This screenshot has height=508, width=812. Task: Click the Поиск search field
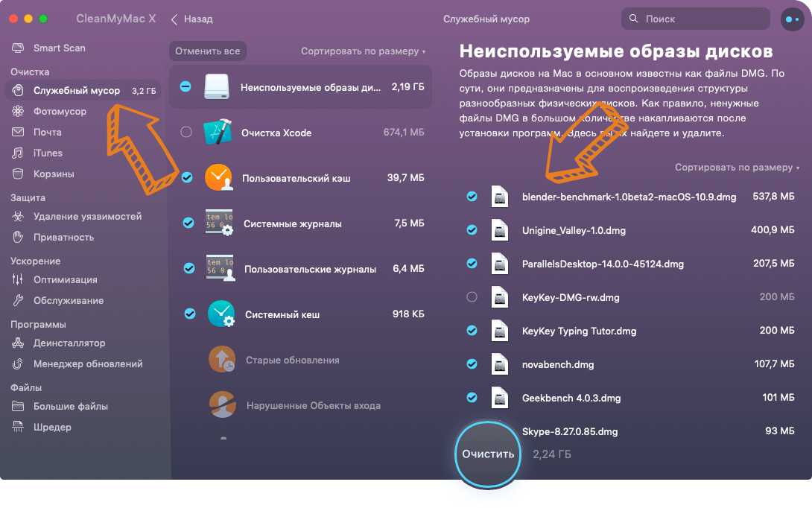coord(696,19)
